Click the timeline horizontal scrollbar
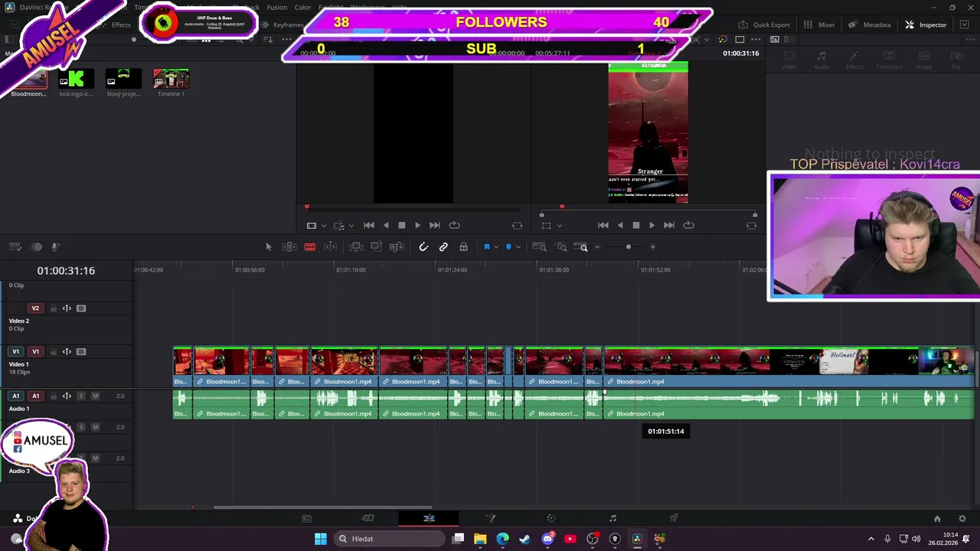Viewport: 980px width, 551px height. 322,507
